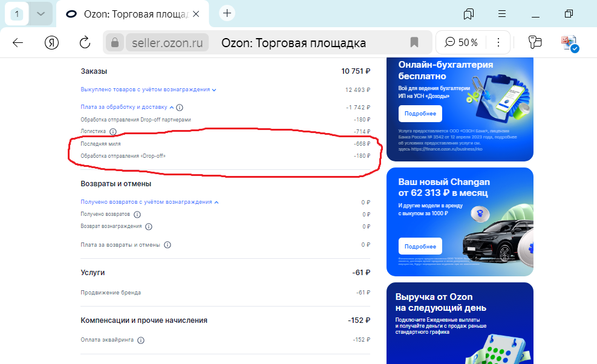Expand the tab groups dropdown arrow
Viewport: 597px width, 364px height.
(x=41, y=15)
